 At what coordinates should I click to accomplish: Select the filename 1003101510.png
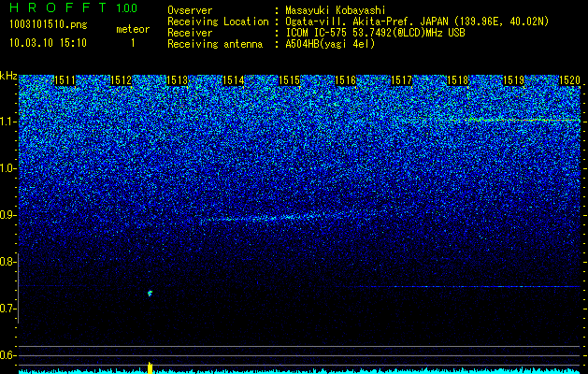[x=49, y=25]
